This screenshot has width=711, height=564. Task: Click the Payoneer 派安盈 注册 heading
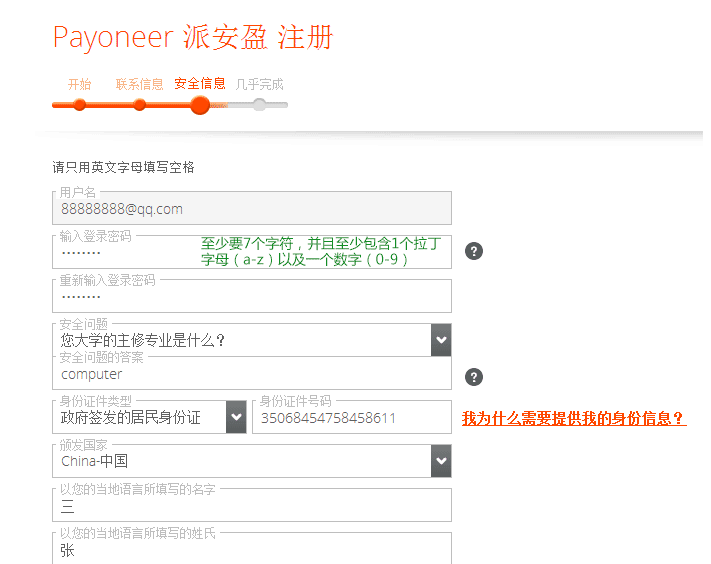pos(193,37)
